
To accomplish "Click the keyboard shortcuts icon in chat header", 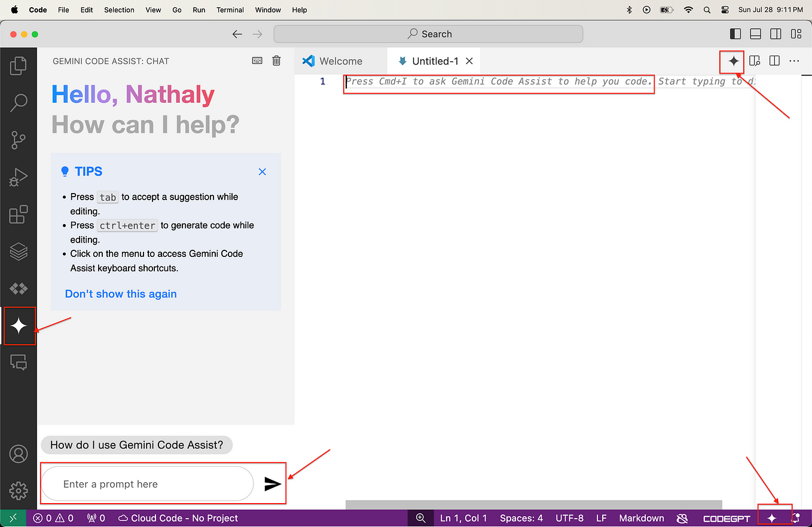I will point(257,60).
